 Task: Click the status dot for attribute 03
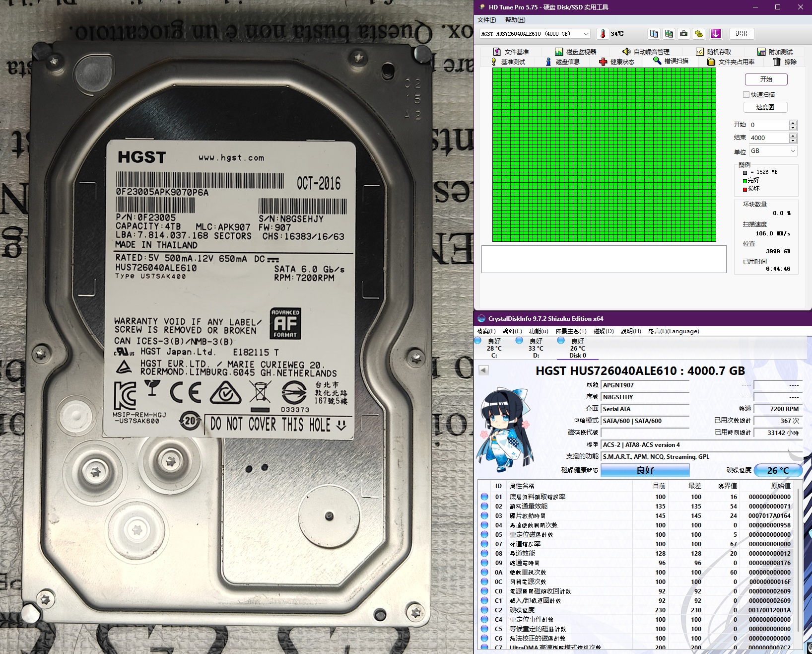pos(484,515)
